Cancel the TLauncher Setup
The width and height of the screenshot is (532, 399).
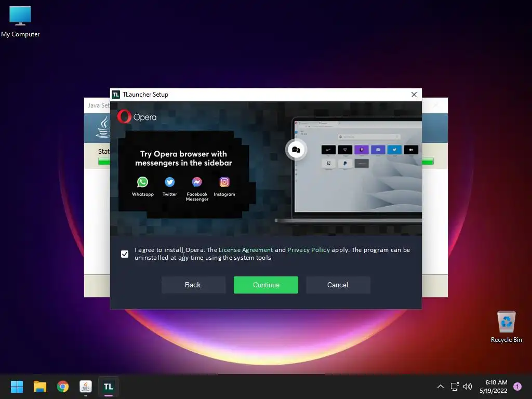tap(338, 285)
